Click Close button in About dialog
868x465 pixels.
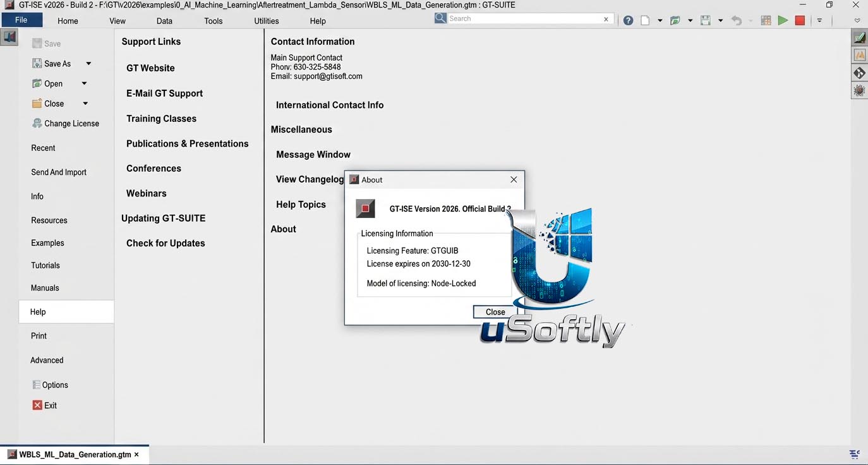tap(495, 311)
